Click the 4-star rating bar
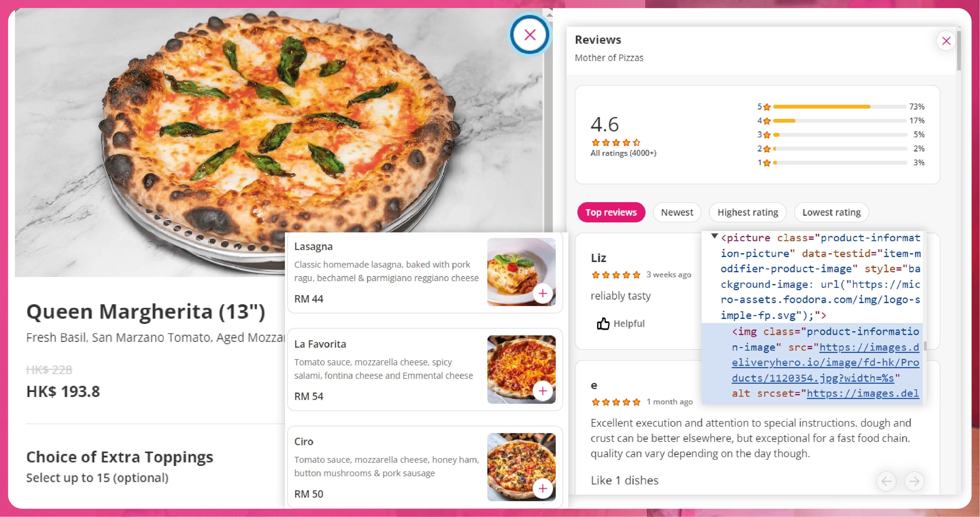Screen dimensions: 980x517 (x=840, y=121)
